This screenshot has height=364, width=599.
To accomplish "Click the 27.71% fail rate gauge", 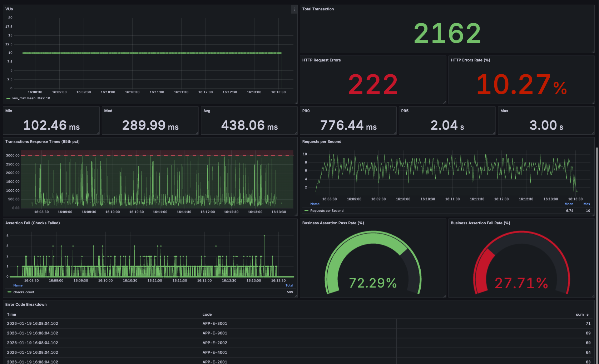I will tap(521, 263).
